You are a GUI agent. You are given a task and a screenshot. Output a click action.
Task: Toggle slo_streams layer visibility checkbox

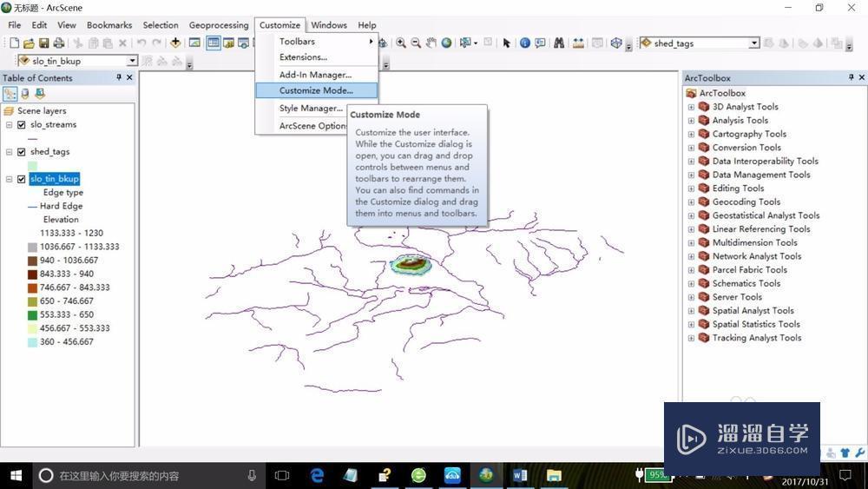click(22, 124)
